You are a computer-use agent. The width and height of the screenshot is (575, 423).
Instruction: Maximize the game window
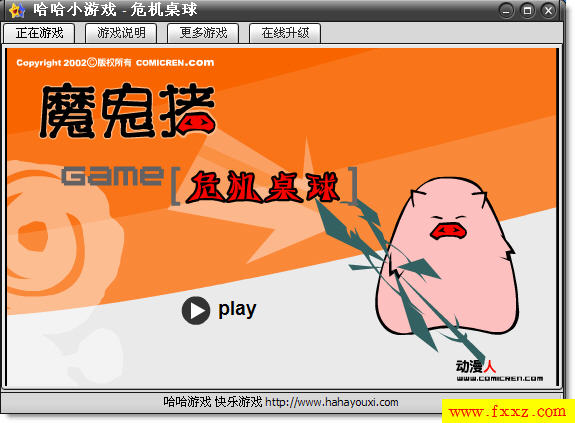(527, 10)
